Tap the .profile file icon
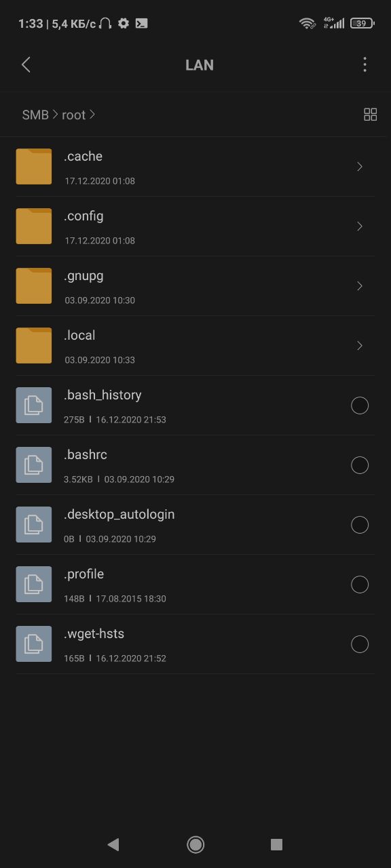 (x=34, y=585)
